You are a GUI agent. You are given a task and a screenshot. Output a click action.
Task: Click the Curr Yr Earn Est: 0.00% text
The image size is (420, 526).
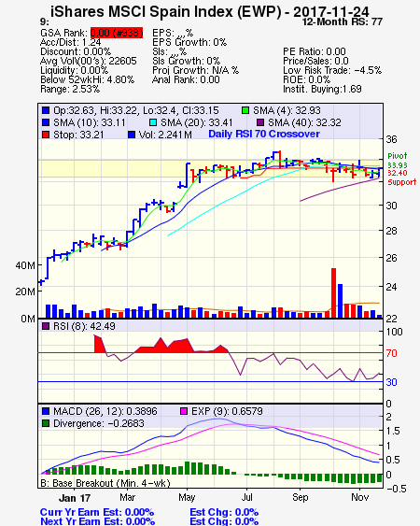[97, 512]
